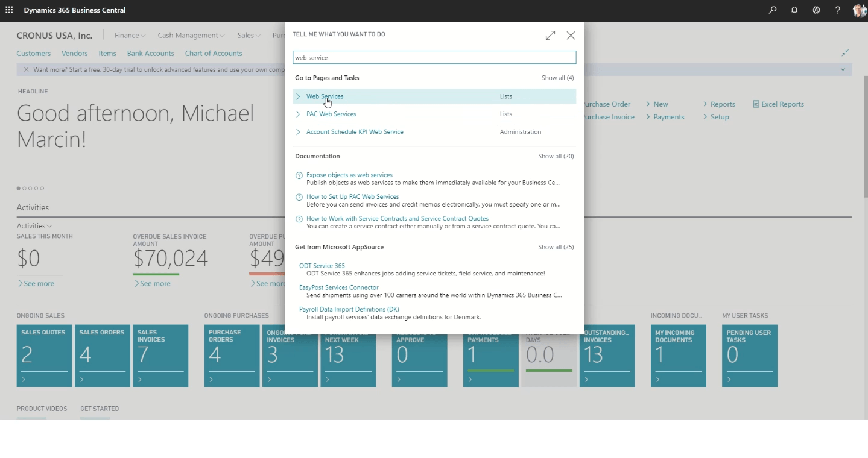Open Expose objects as web services article
Screen dimensions: 868x458
click(349, 175)
